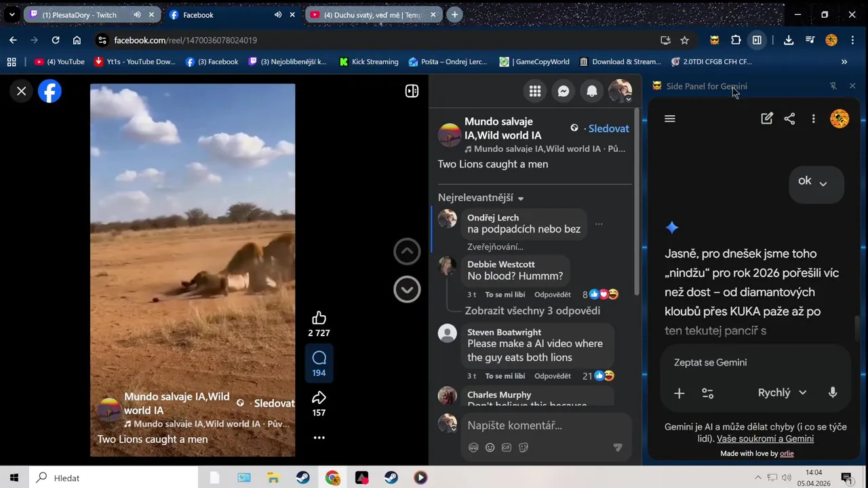868x488 pixels.
Task: Open the Nejrelevantnější comment sort dropdown
Action: click(481, 198)
